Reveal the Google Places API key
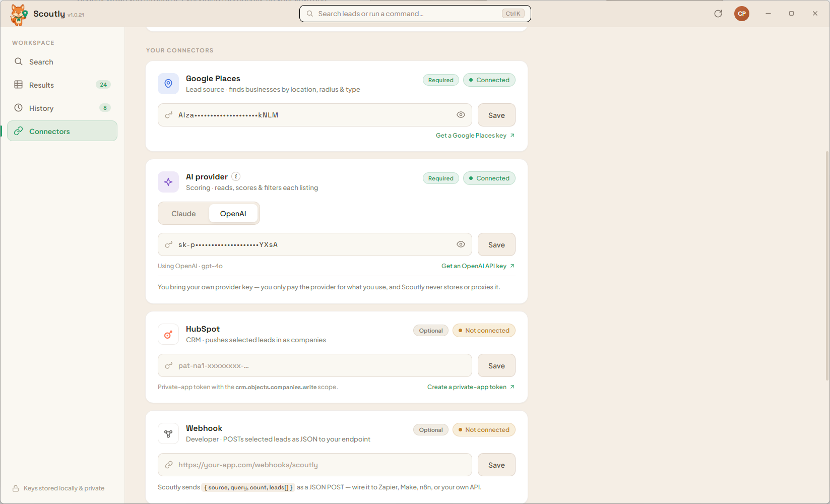The height and width of the screenshot is (504, 830). [461, 115]
